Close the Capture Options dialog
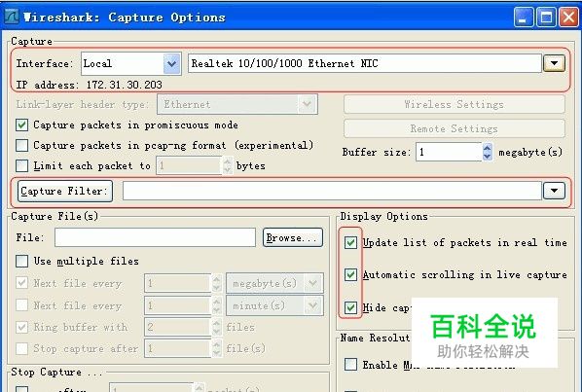Image resolution: width=582 pixels, height=392 pixels. click(569, 18)
